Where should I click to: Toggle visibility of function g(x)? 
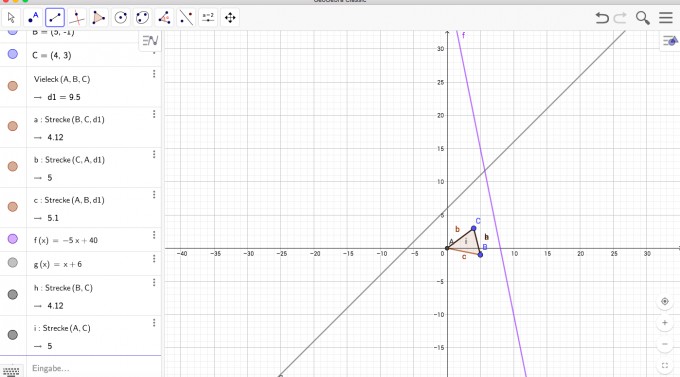(x=13, y=262)
